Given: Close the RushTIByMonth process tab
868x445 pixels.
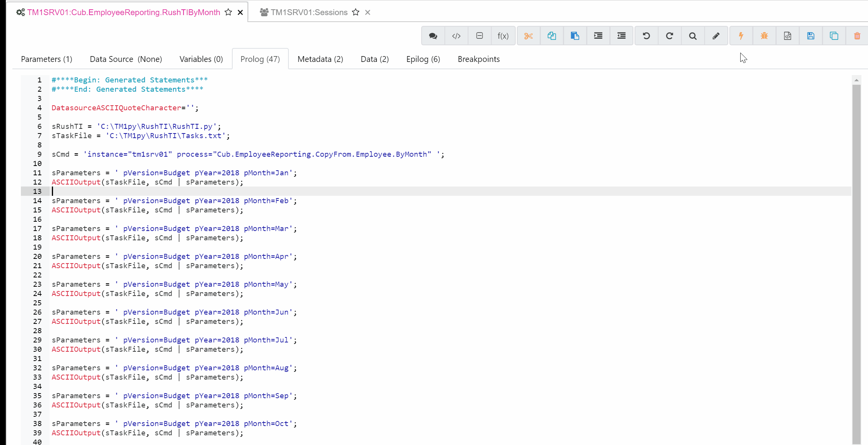Looking at the screenshot, I should 240,12.
